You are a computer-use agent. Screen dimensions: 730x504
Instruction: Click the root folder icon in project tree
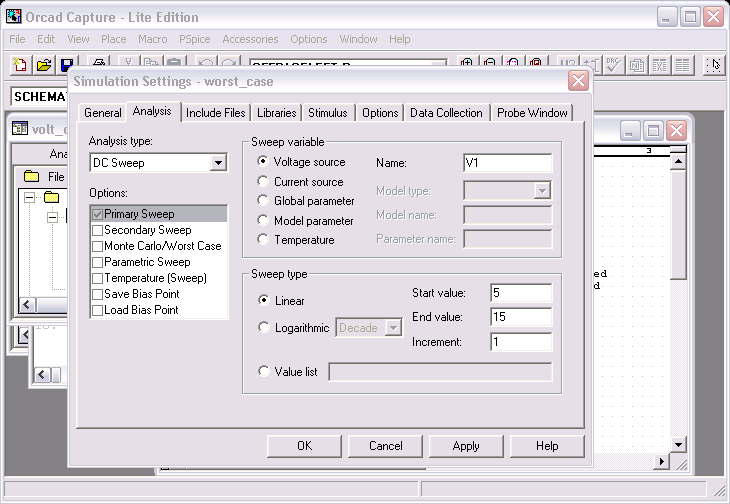(51, 197)
